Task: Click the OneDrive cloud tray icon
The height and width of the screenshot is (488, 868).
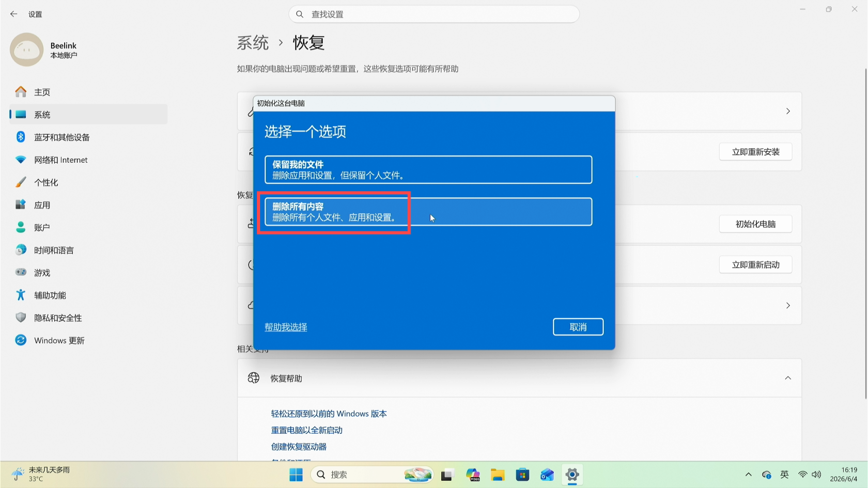Action: 767,475
